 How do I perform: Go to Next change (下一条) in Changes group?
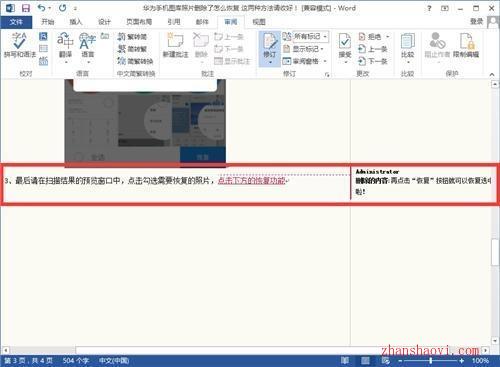(x=373, y=61)
